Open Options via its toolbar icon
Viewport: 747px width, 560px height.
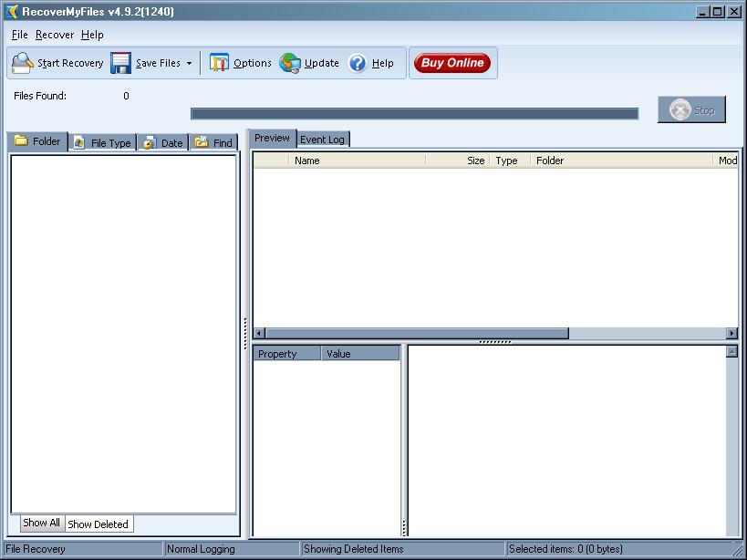(220, 63)
